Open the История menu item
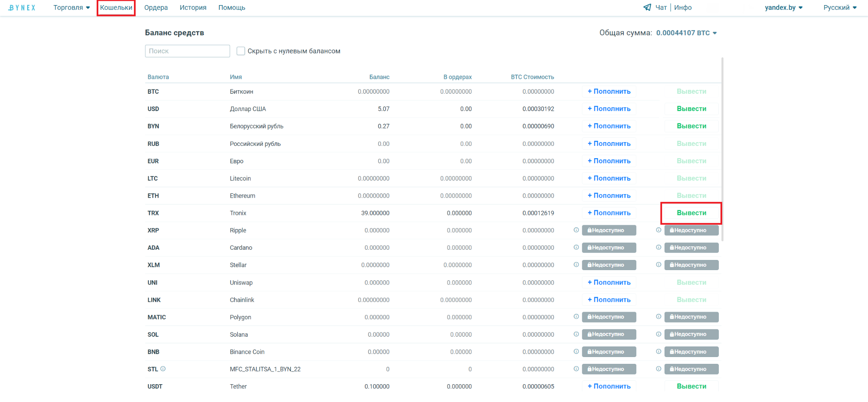This screenshot has width=868, height=402. tap(193, 8)
